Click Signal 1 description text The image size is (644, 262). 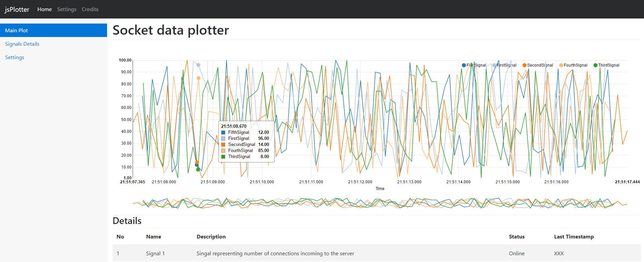[x=275, y=253]
